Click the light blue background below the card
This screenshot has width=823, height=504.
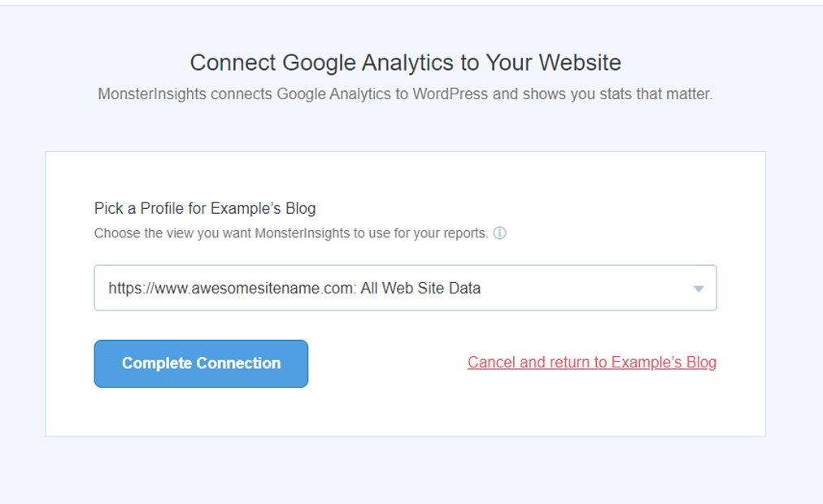click(x=405, y=469)
